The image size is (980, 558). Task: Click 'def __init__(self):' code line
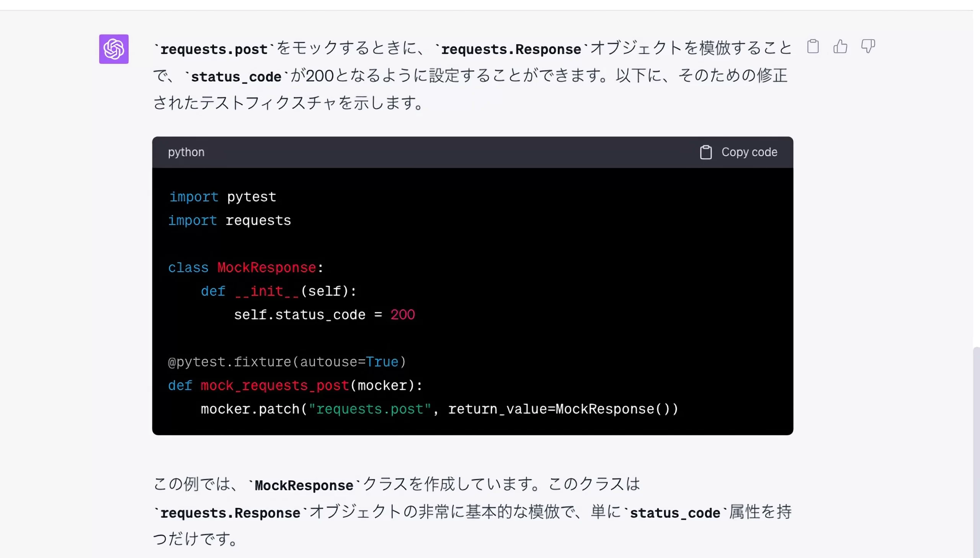(x=278, y=291)
